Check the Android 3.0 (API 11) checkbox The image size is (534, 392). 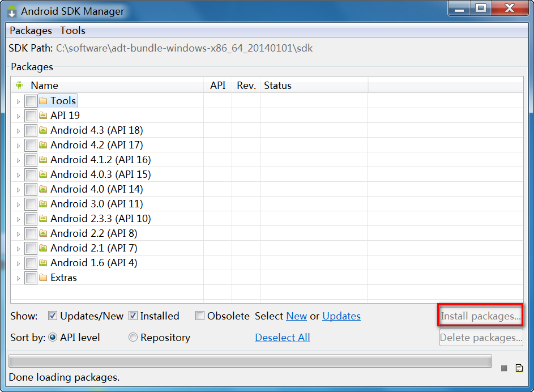[x=31, y=204]
